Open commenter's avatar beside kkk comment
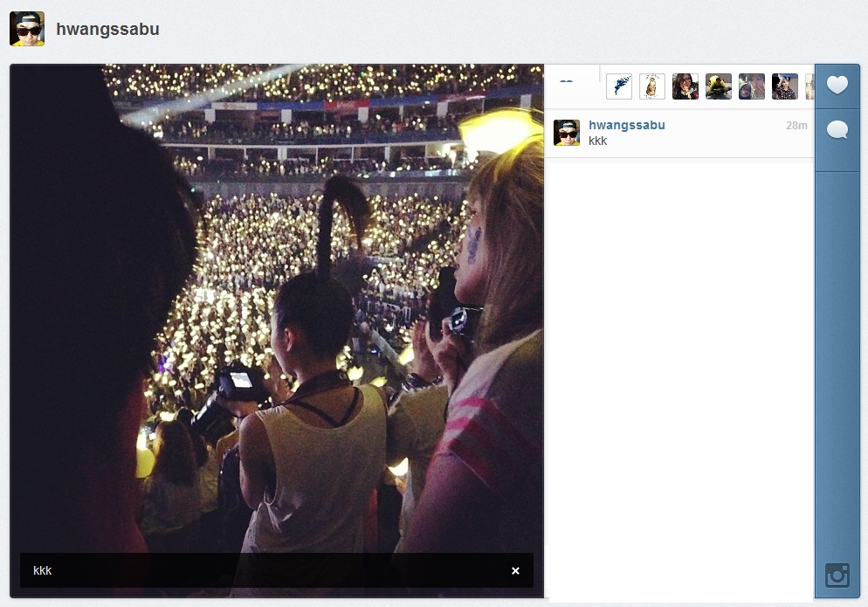The image size is (868, 607). pos(567,133)
